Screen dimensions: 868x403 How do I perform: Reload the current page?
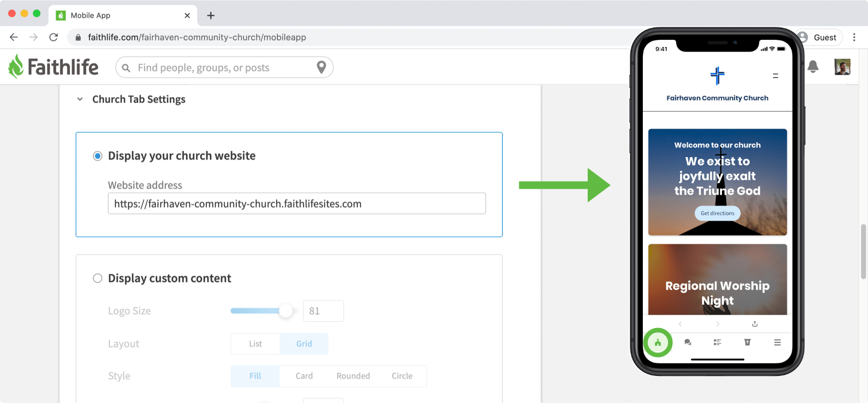point(54,37)
